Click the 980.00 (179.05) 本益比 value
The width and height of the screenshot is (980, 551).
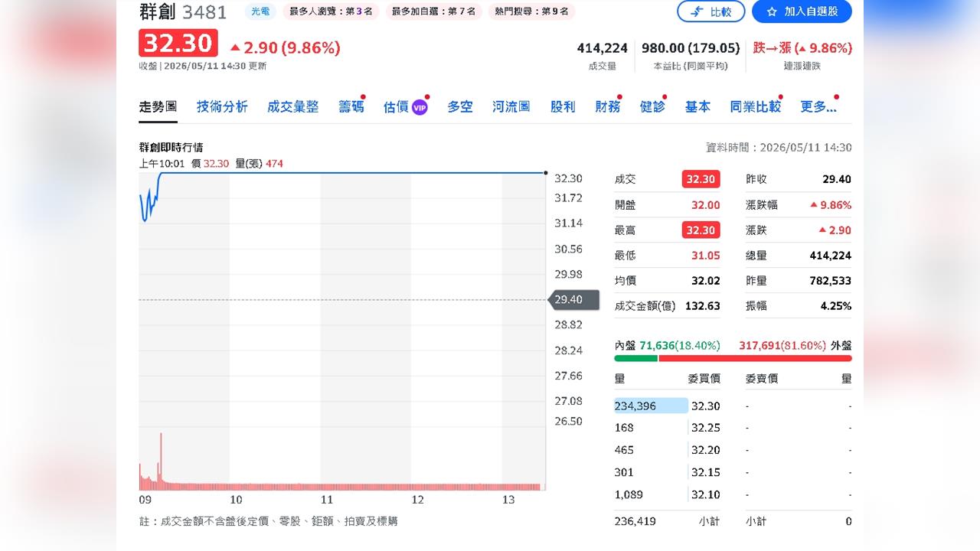coord(691,48)
